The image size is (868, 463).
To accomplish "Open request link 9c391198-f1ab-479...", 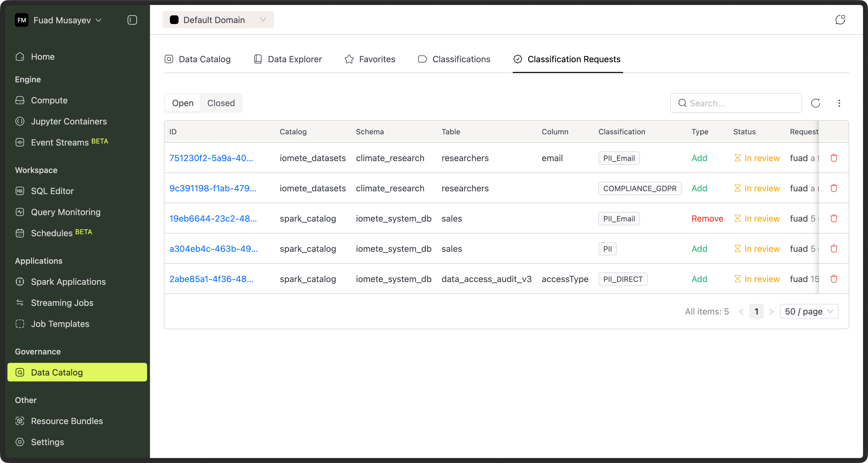I will pyautogui.click(x=213, y=188).
